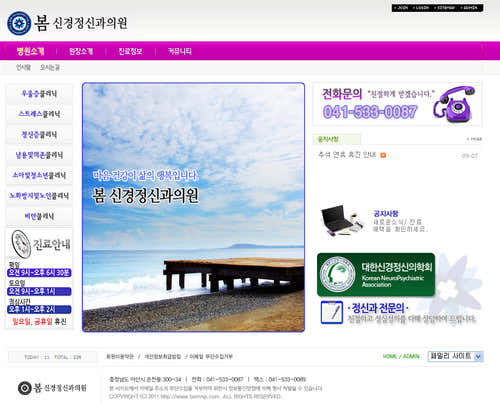Click the beach pier main banner image
This screenshot has width=500, height=404.
coord(193,207)
